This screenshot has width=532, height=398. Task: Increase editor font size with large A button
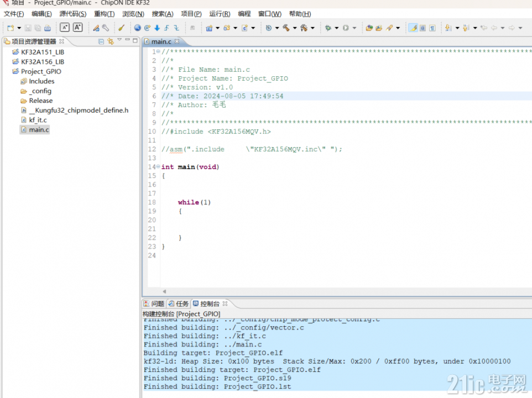[77, 28]
